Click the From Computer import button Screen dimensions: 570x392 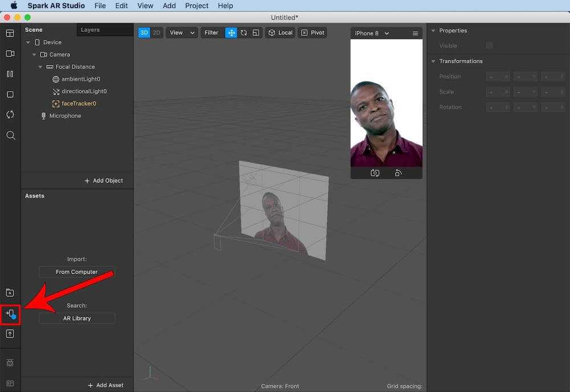(77, 272)
